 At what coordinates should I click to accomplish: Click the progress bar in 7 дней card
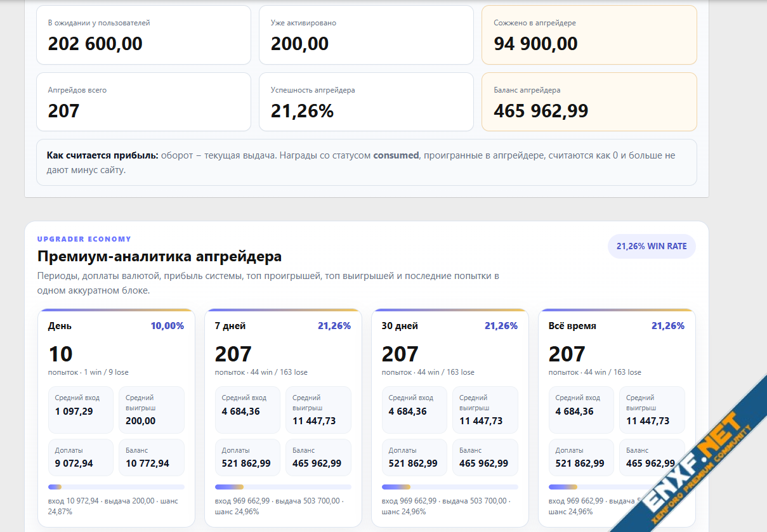coord(283,487)
